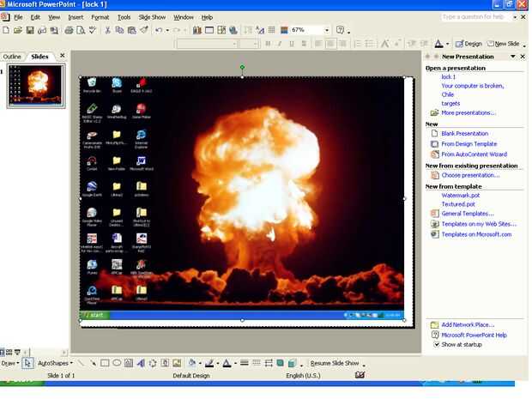Expand Fill Color dropdown arrow
This screenshot has width=532, height=399.
(200, 364)
